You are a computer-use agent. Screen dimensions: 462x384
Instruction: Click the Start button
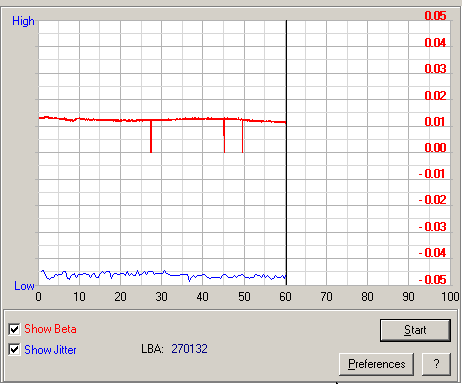(x=415, y=330)
